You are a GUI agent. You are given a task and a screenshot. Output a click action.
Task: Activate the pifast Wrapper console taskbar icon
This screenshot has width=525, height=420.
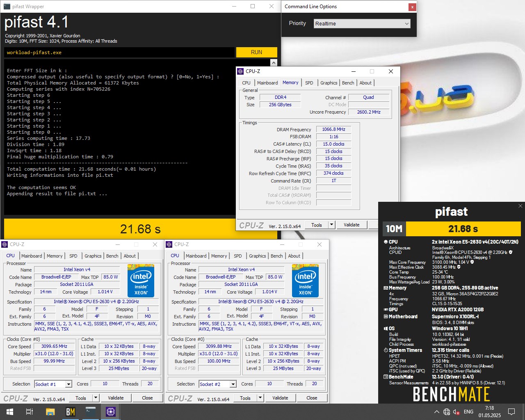tap(91, 412)
